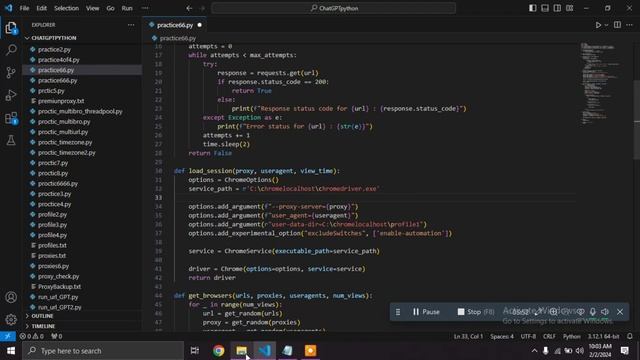This screenshot has width=640, height=360.
Task: Expand the TIMELINE section
Action: click(43, 326)
